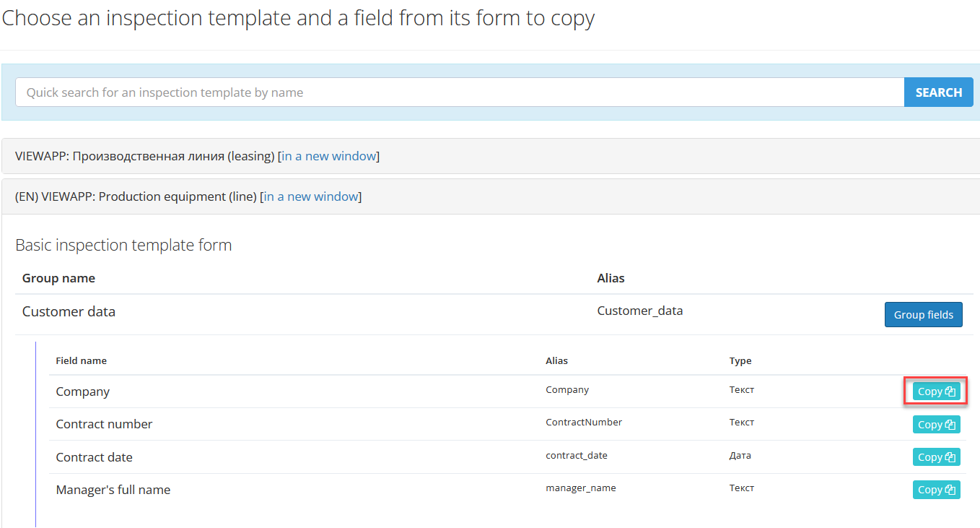Click the contract_date alias value
The height and width of the screenshot is (528, 980).
pos(577,455)
